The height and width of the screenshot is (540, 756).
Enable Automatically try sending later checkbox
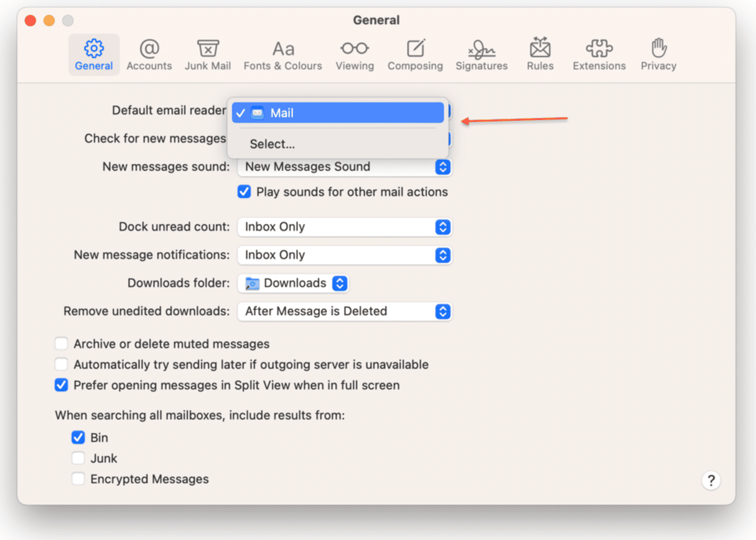61,365
